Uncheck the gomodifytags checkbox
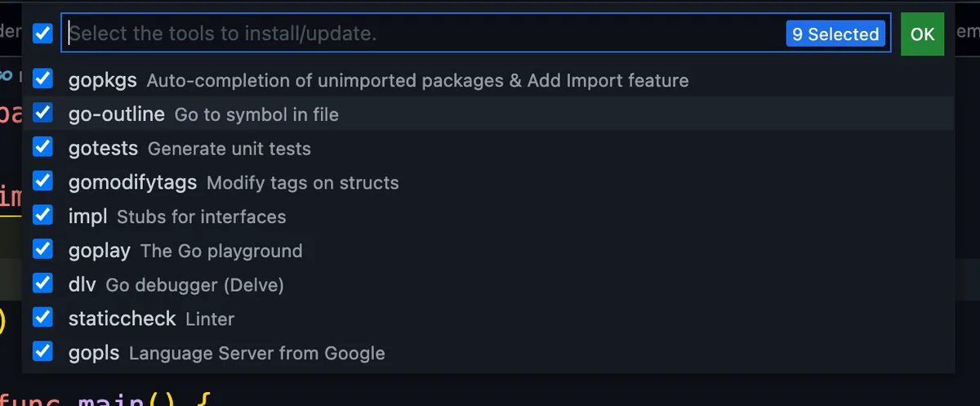Image resolution: width=980 pixels, height=406 pixels. tap(42, 181)
